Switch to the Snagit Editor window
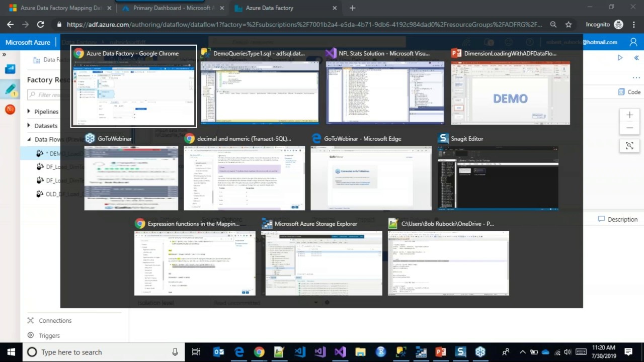 point(498,172)
